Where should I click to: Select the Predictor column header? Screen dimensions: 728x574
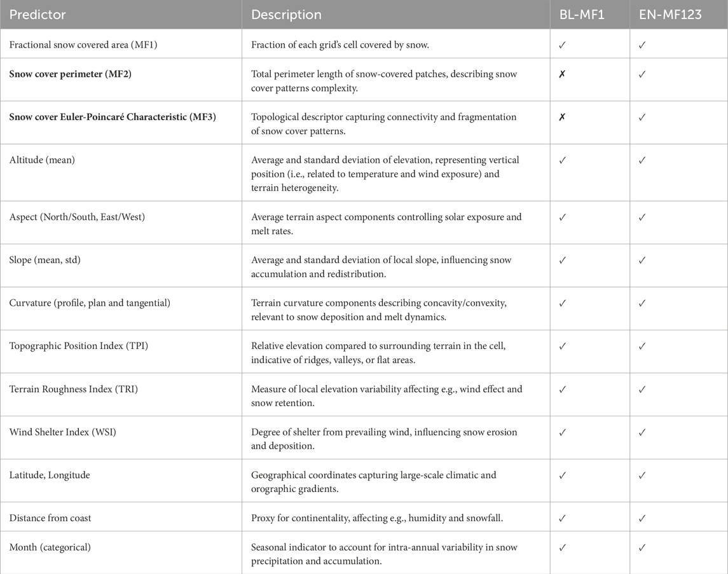point(38,14)
